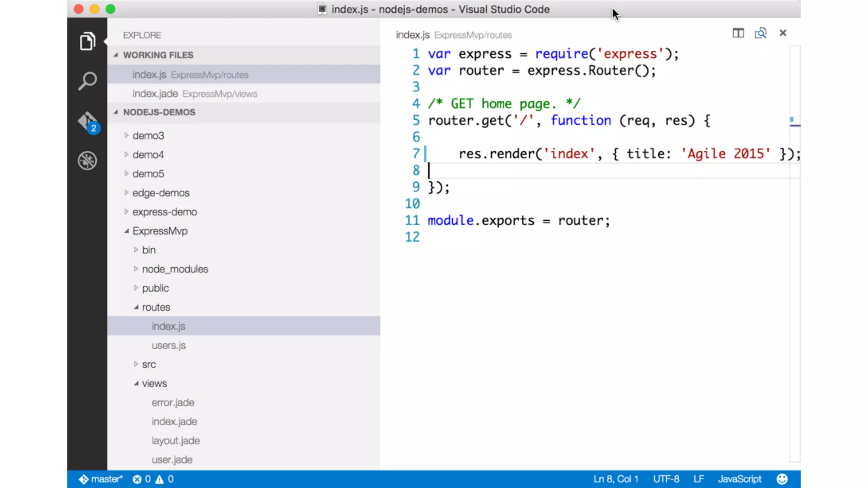Open the Git source control view

pyautogui.click(x=88, y=122)
